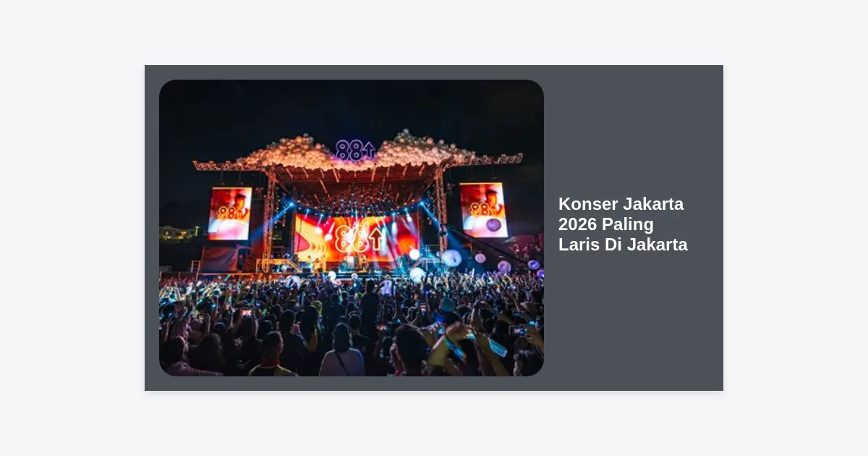This screenshot has height=456, width=868.
Task: Click the white balloon right of the stage
Action: click(452, 258)
